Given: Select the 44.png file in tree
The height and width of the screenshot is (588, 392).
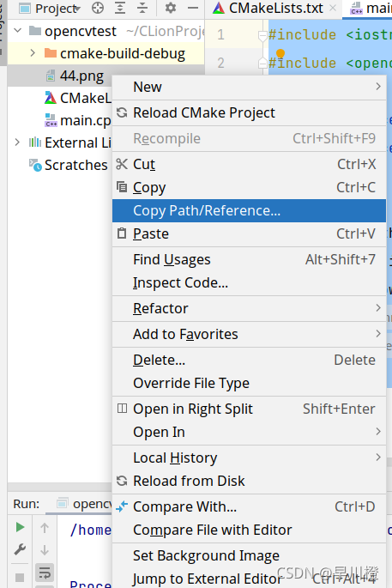Looking at the screenshot, I should [81, 76].
